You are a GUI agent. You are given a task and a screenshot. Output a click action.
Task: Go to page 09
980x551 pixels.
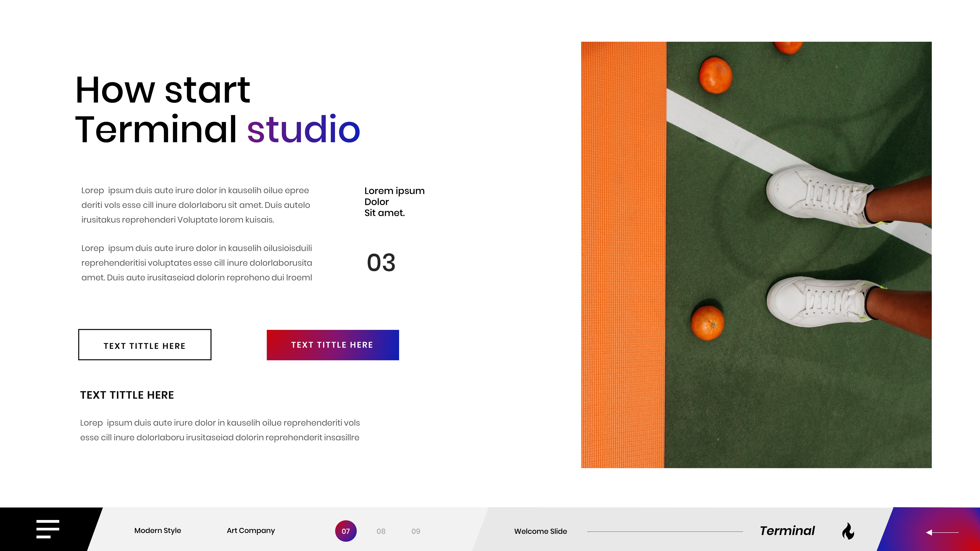point(416,531)
